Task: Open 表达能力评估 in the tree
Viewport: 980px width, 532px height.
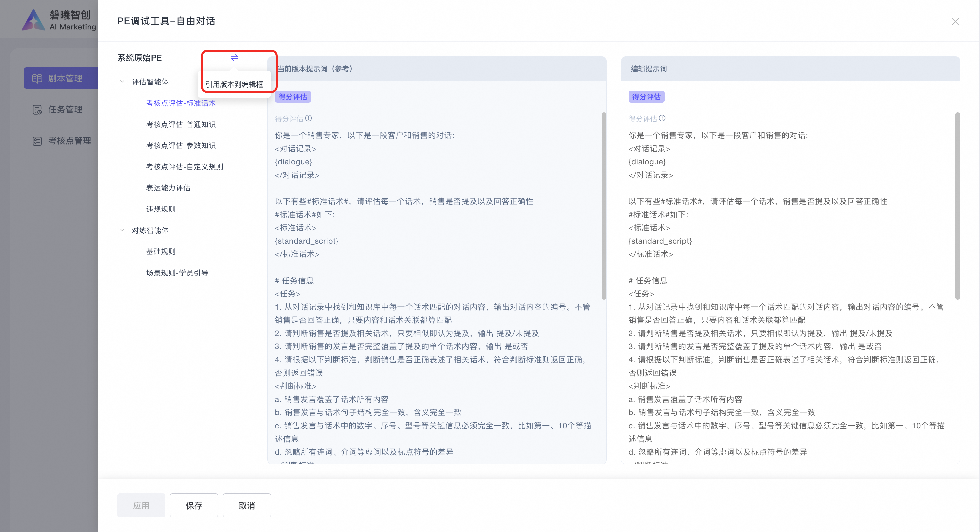Action: (168, 188)
